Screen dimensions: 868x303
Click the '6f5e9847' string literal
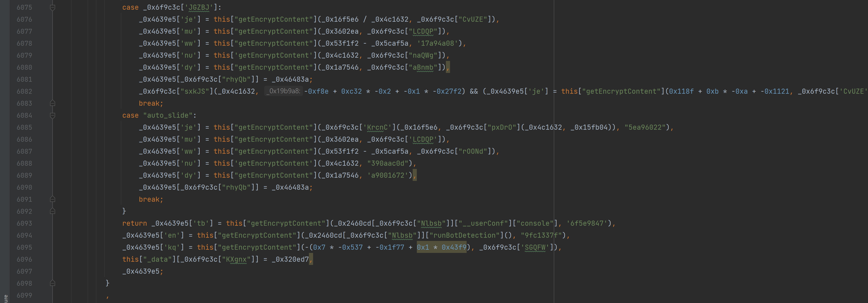587,223
